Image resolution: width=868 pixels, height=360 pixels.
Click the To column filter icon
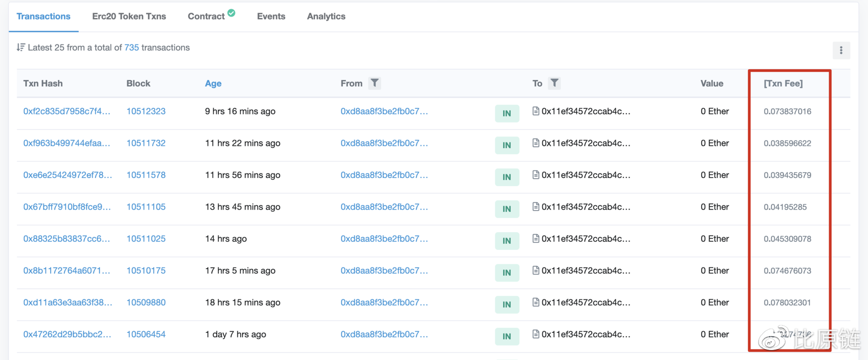coord(554,83)
